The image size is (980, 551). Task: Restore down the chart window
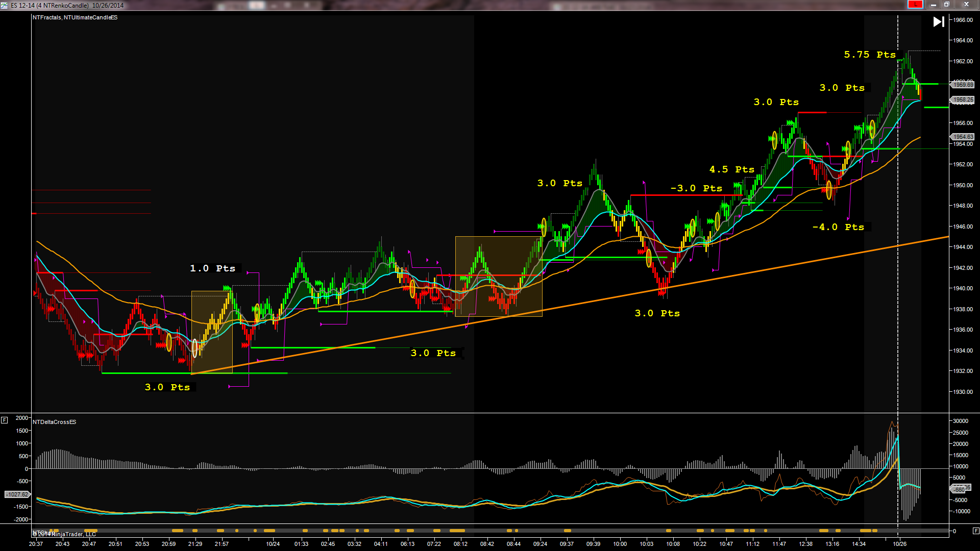tap(946, 5)
